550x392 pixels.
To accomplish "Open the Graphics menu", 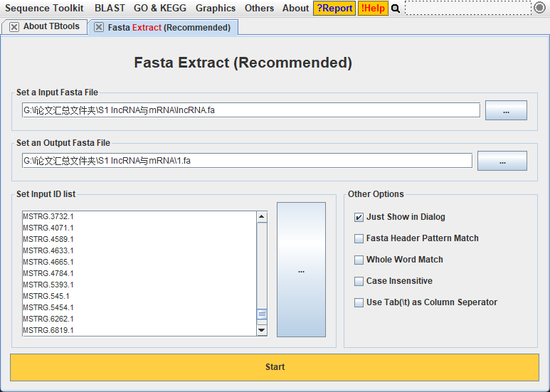I will 216,9.
